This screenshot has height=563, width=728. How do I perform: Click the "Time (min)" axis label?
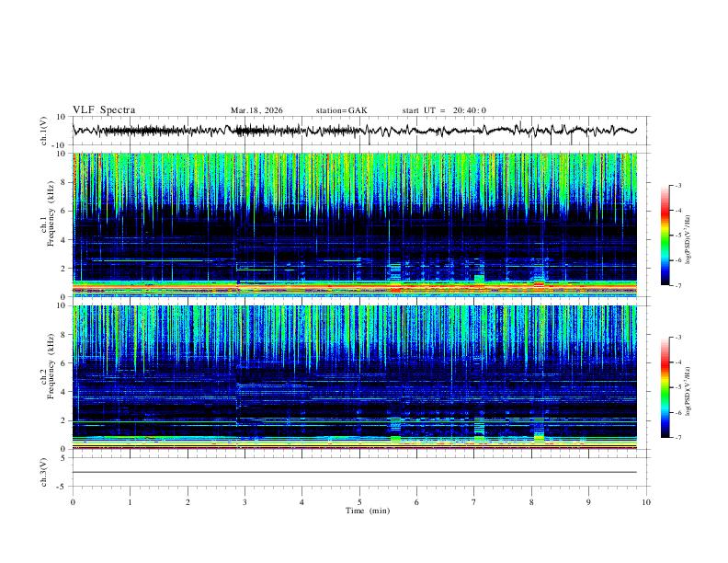click(x=368, y=511)
